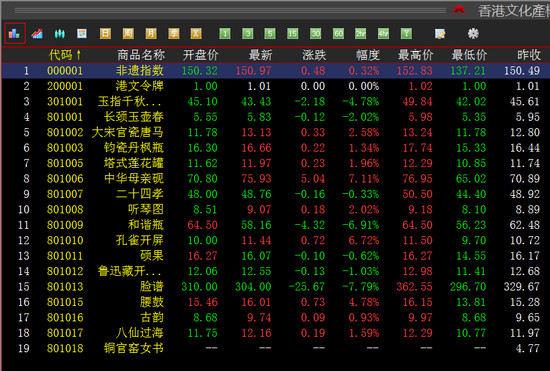
Task: Select the 铜官窑女书 row
Action: (276, 348)
